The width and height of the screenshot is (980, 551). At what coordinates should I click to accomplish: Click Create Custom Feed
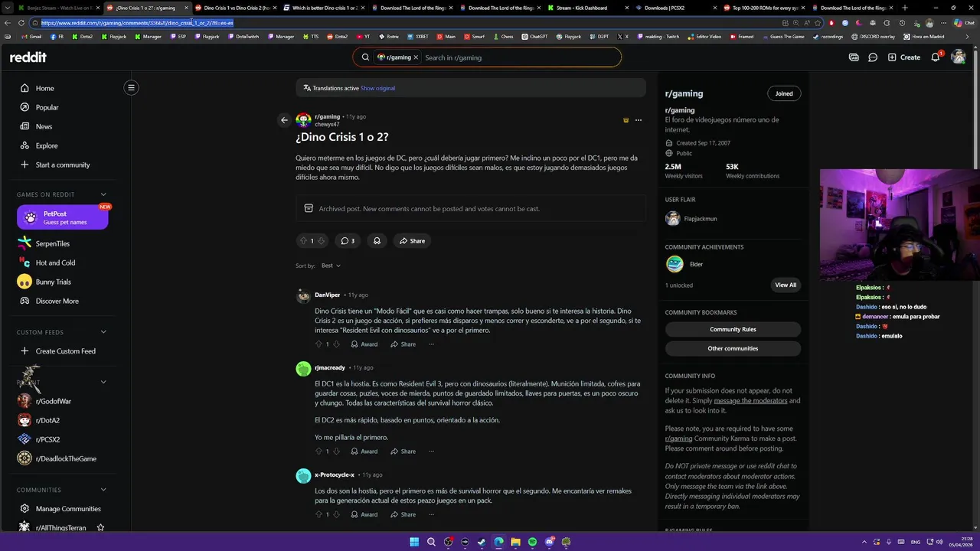pos(66,351)
